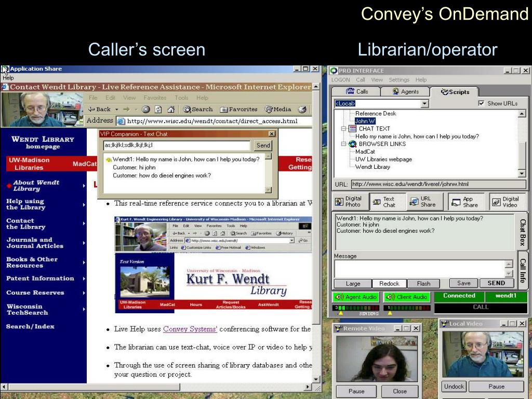Open the Convey Systems' hyperlink
The width and height of the screenshot is (532, 399).
click(190, 329)
